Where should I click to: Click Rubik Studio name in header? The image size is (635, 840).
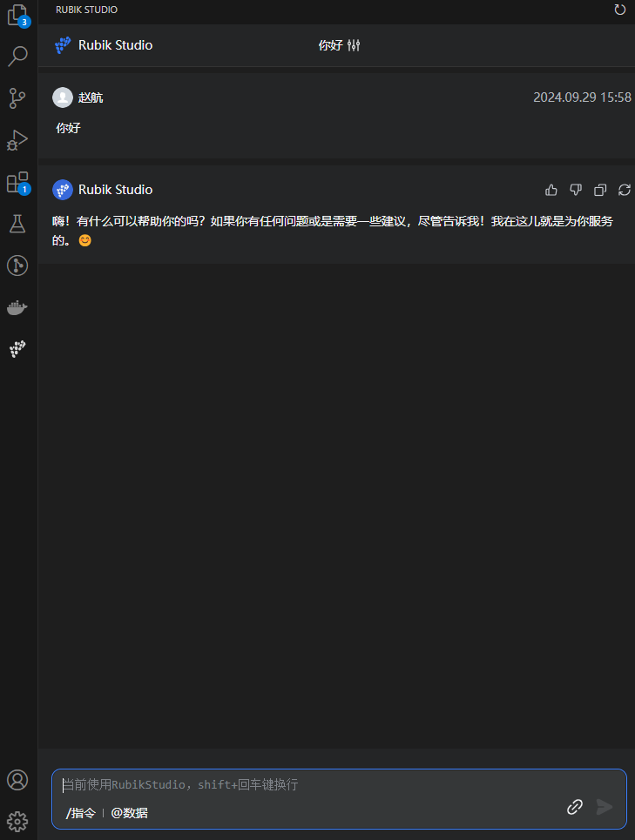(116, 45)
